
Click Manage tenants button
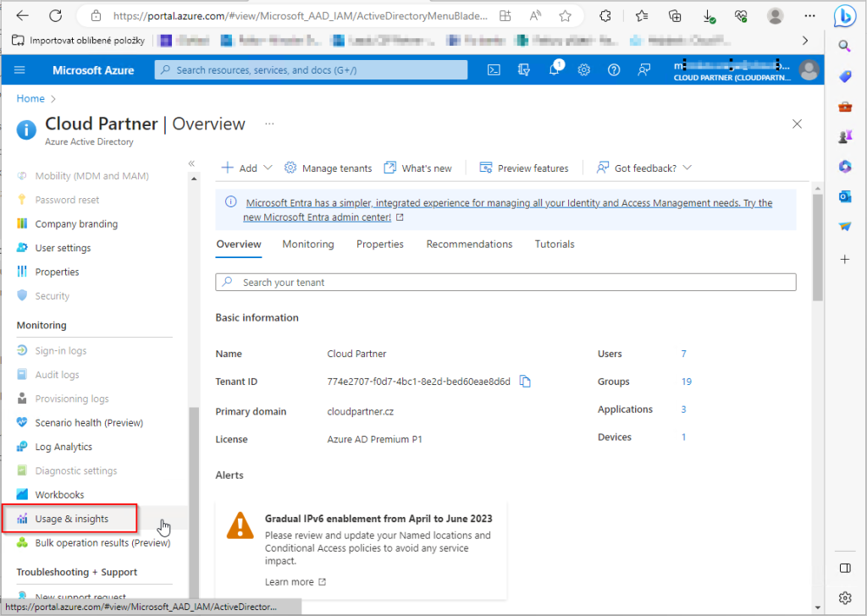click(x=328, y=168)
